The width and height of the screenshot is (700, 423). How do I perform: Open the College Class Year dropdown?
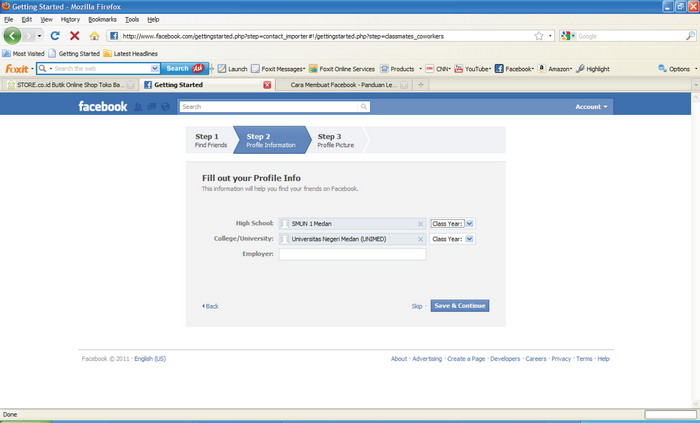452,239
